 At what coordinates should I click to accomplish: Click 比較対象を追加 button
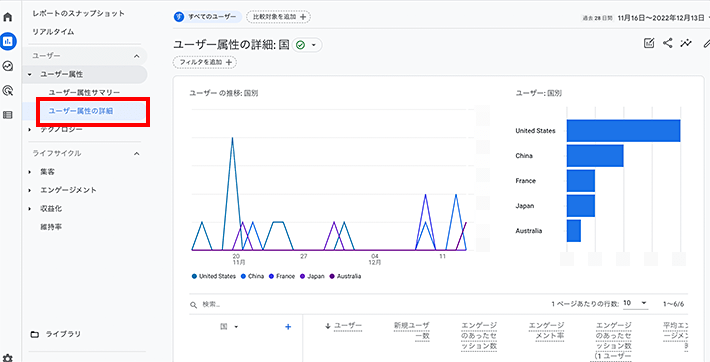coord(278,17)
